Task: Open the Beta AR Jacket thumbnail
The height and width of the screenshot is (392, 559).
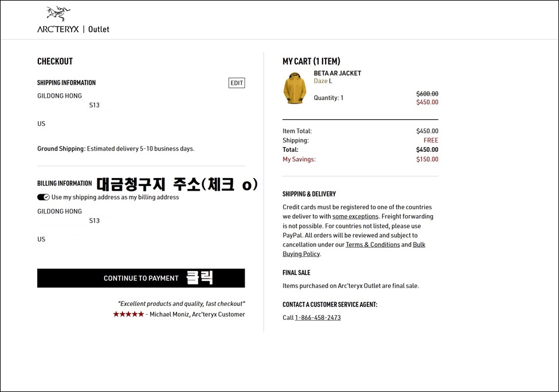Action: [295, 88]
